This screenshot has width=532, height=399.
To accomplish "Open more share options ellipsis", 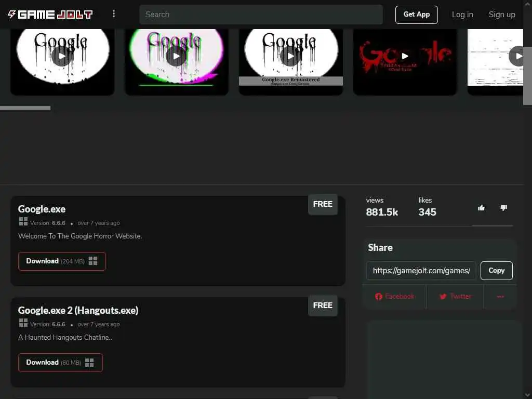I will click(500, 297).
